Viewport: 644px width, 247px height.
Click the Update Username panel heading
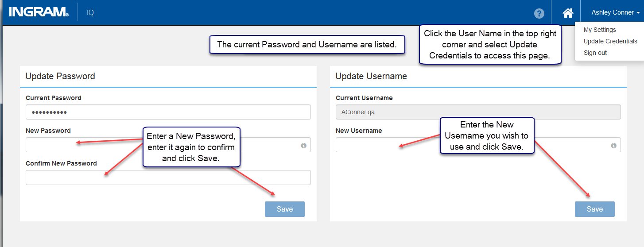coord(371,76)
